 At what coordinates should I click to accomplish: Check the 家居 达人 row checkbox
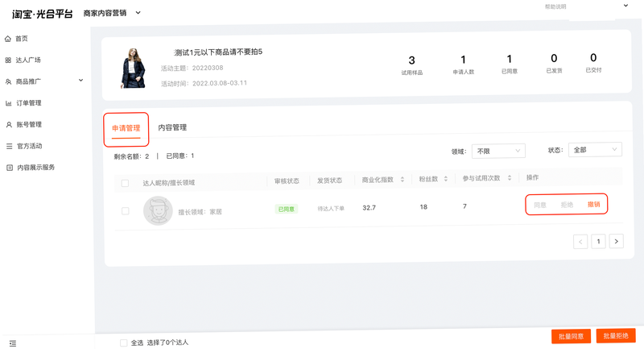[126, 211]
